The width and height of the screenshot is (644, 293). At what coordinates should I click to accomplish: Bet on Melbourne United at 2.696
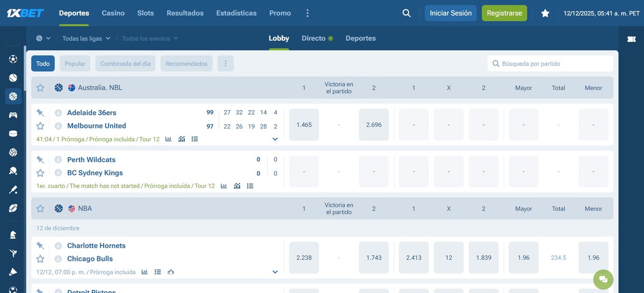pyautogui.click(x=374, y=125)
